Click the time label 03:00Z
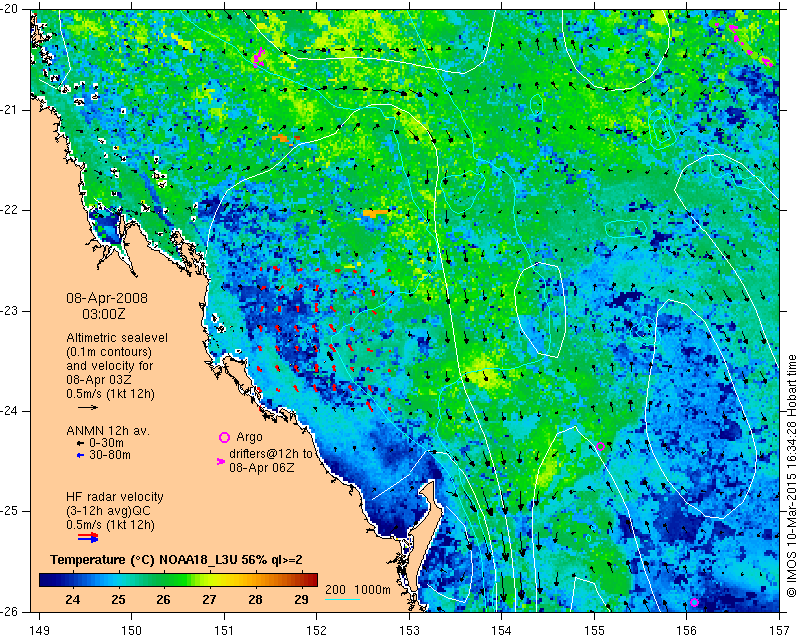 104,314
